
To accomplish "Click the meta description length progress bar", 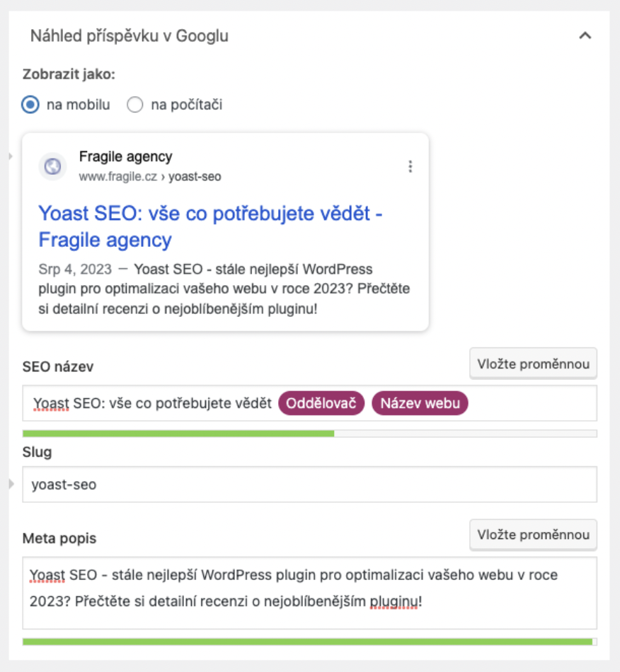I will point(309,642).
